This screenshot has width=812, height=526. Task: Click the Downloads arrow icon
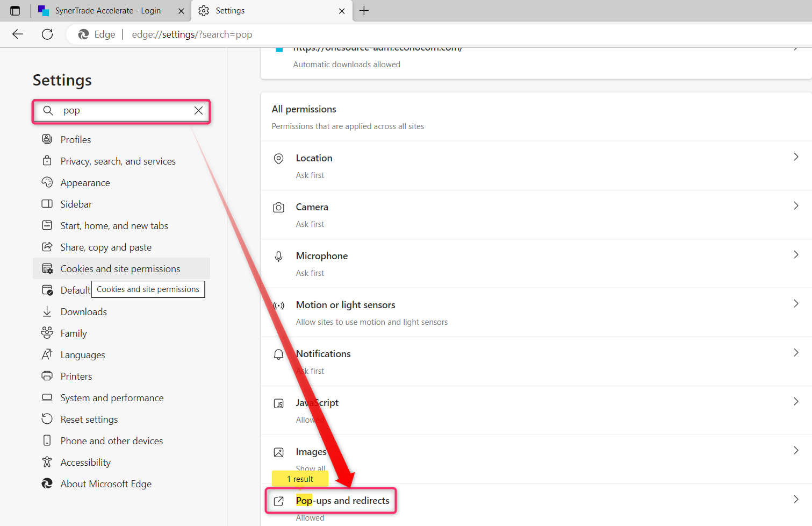(47, 311)
